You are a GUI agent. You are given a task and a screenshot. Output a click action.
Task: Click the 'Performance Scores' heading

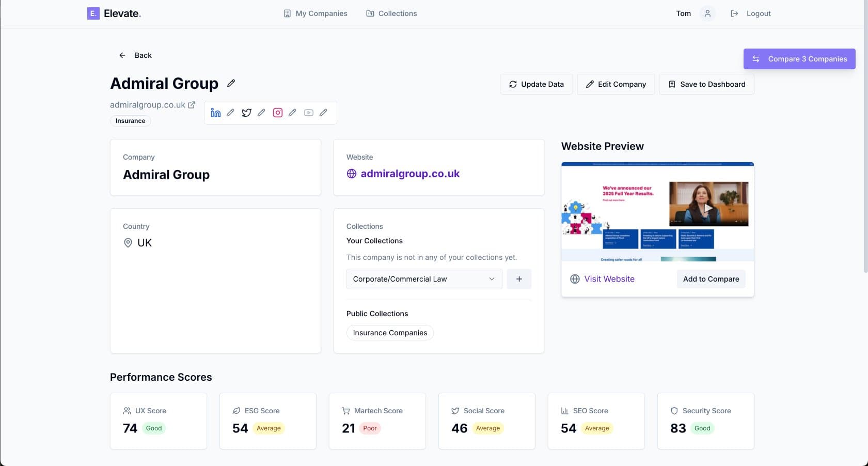[x=161, y=377]
